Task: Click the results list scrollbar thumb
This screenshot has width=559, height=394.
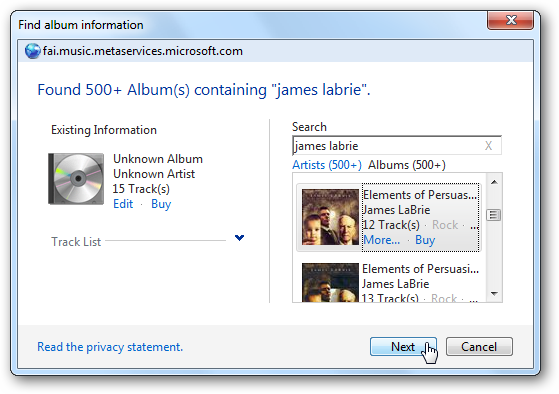Action: (494, 215)
